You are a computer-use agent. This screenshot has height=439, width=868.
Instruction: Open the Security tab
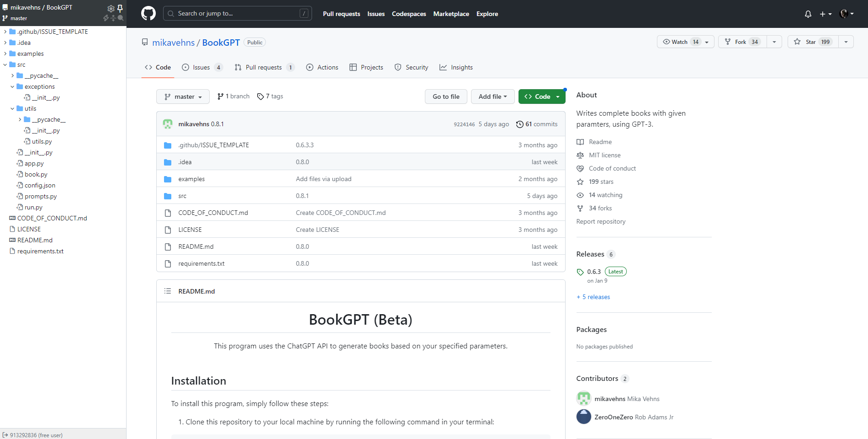click(x=411, y=67)
